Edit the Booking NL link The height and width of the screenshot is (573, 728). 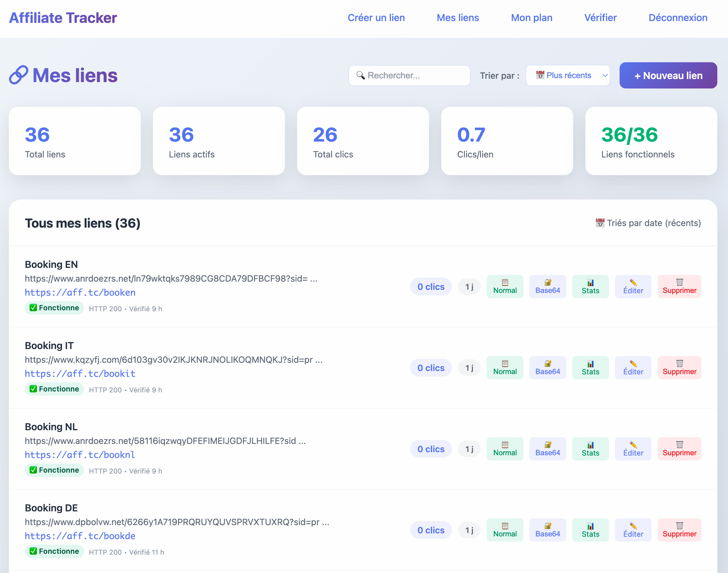(633, 449)
